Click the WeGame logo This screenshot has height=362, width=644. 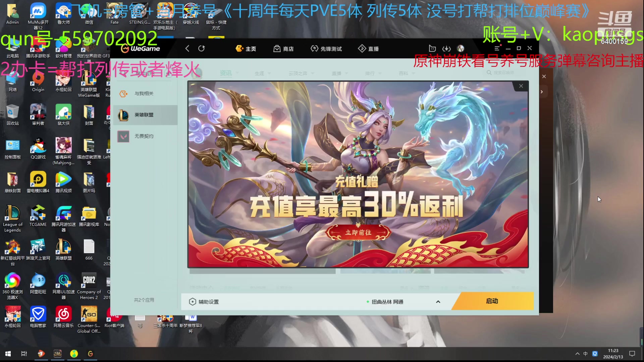(x=141, y=49)
